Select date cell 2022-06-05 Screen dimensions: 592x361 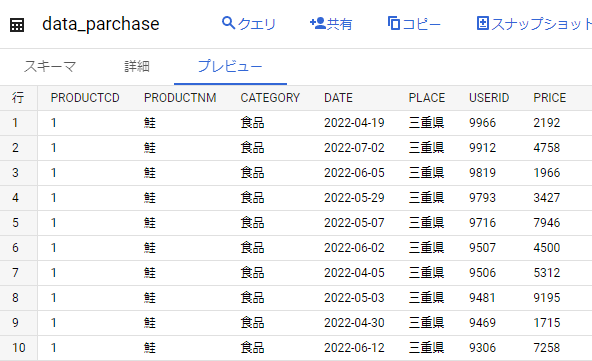click(354, 173)
